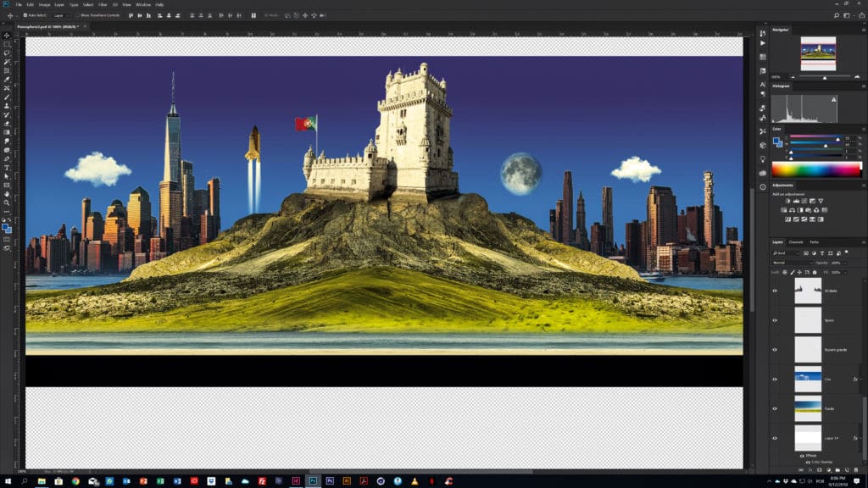This screenshot has width=868, height=488.
Task: Add a Levels adjustment
Action: (x=796, y=202)
